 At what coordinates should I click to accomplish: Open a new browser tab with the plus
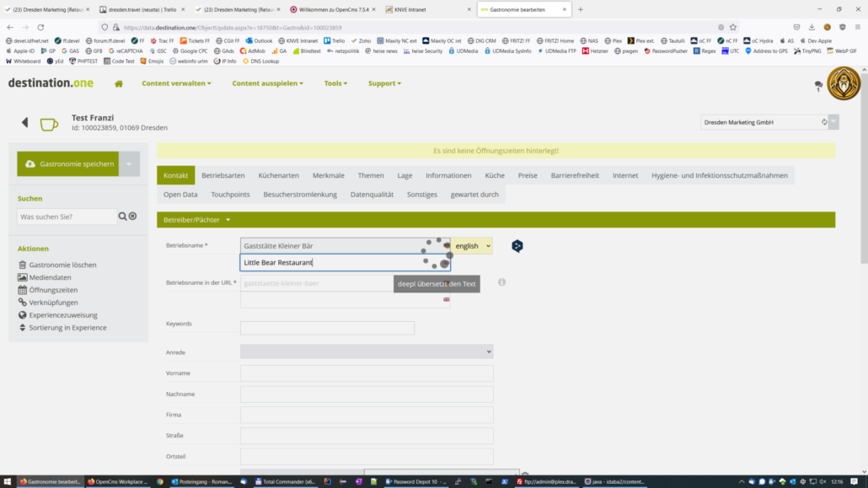[580, 9]
